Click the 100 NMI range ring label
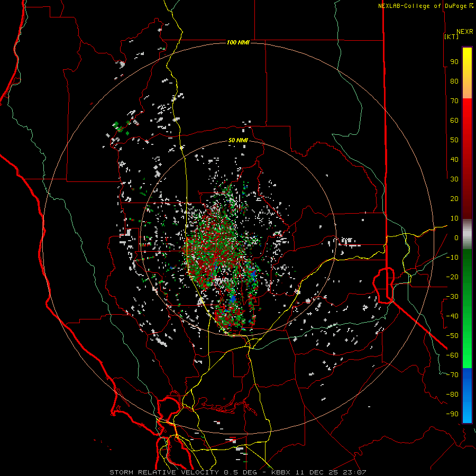Viewport: 476px width, 476px height. coord(238,42)
